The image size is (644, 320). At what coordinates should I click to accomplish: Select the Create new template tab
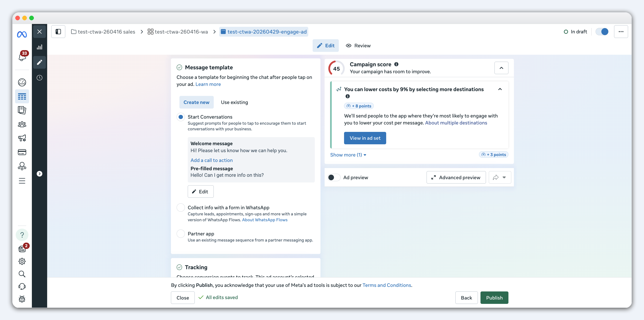(x=196, y=102)
